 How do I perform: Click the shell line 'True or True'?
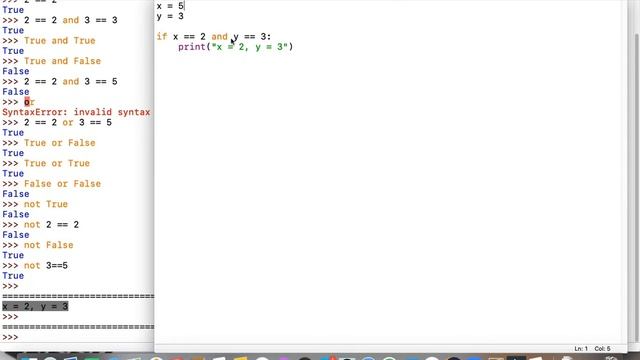(x=57, y=163)
